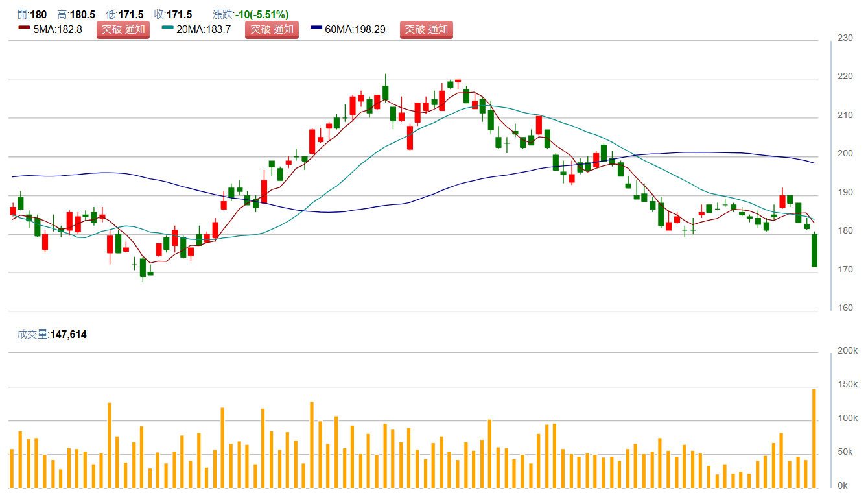This screenshot has width=868, height=495.
Task: Select the 20MA:183.7 legend label
Action: click(x=204, y=29)
